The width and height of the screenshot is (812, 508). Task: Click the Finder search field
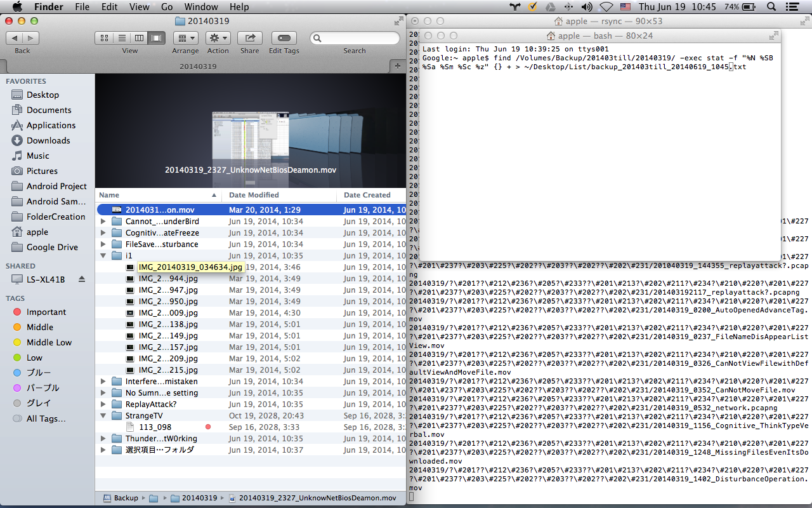(x=358, y=38)
